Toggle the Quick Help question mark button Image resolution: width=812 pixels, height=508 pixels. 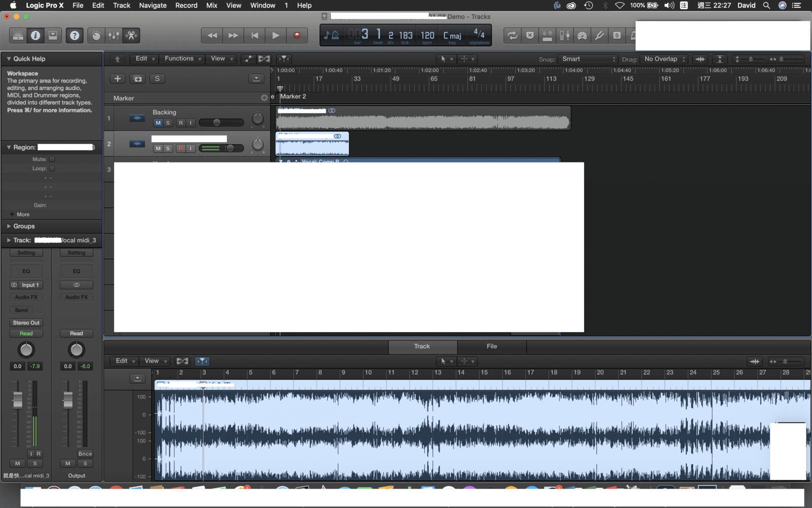click(75, 36)
